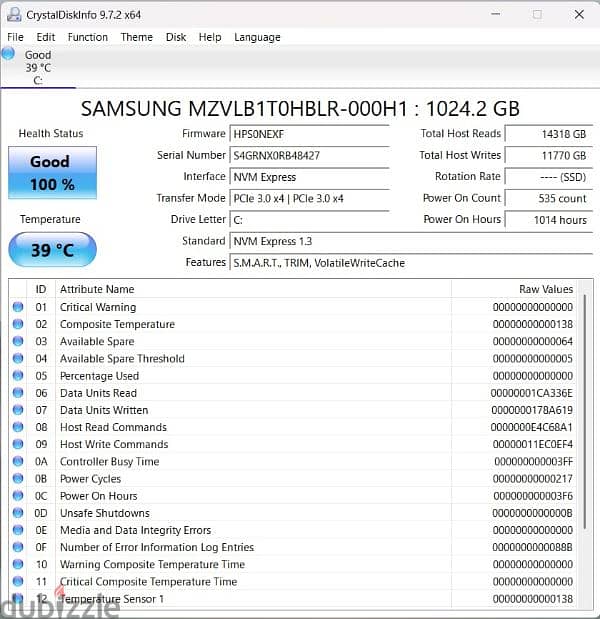Image resolution: width=600 pixels, height=619 pixels.
Task: Click the status orb for Data Units Read
Action: point(18,393)
